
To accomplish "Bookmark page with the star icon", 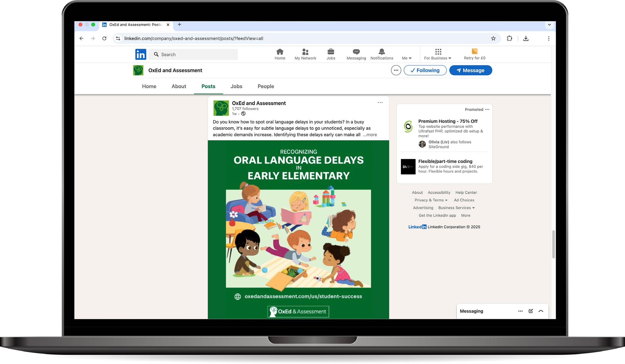I will pyautogui.click(x=493, y=38).
